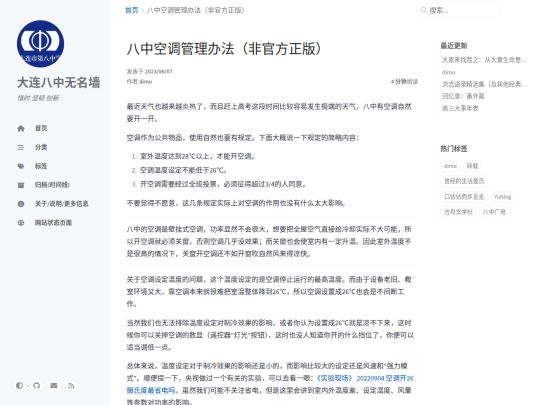540x405 pixels.
Task: Select the 转载 tag chip
Action: point(472,166)
